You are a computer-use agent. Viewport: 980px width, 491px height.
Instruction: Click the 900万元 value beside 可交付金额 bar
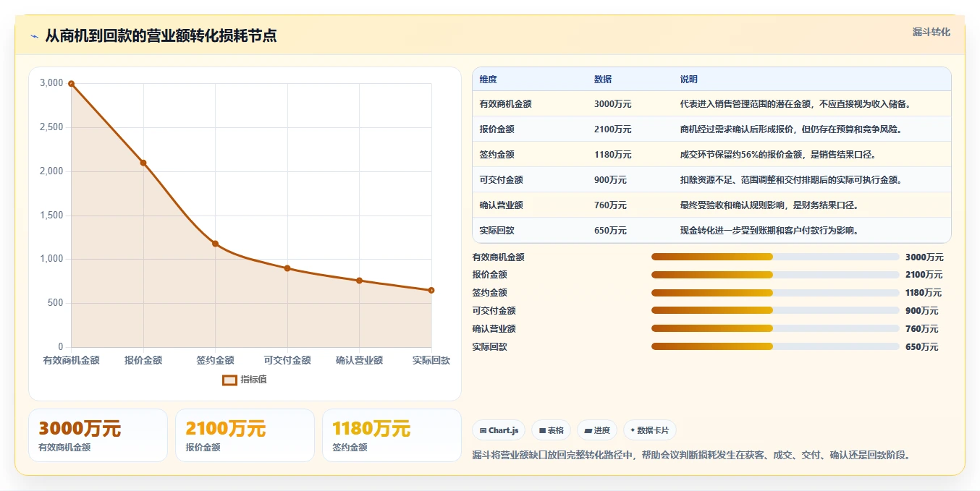pyautogui.click(x=921, y=311)
